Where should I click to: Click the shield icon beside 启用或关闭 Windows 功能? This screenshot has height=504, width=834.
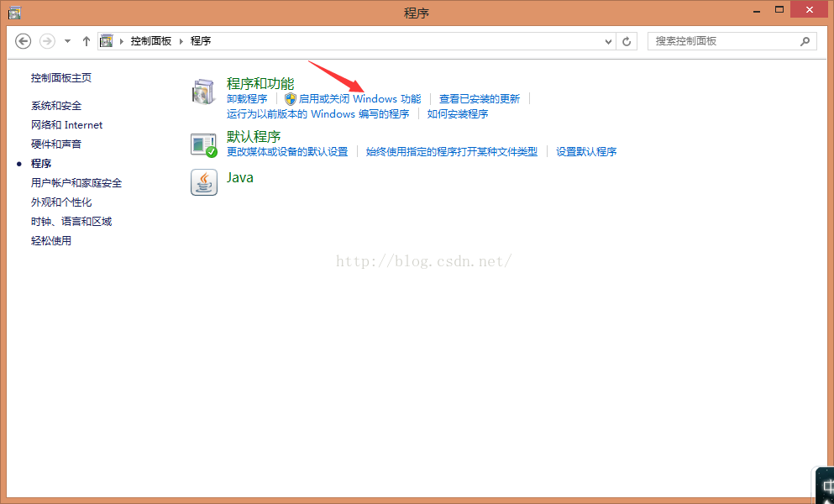click(291, 99)
